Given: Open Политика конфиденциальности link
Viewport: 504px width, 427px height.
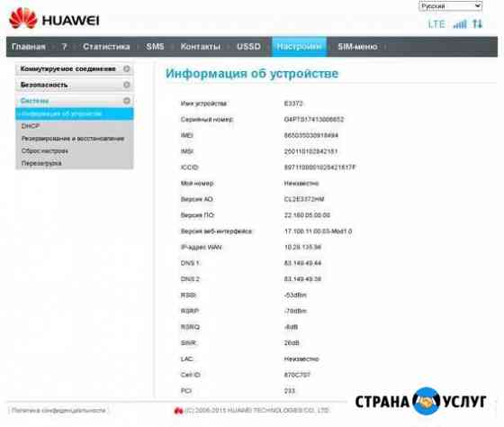Looking at the screenshot, I should pyautogui.click(x=58, y=410).
